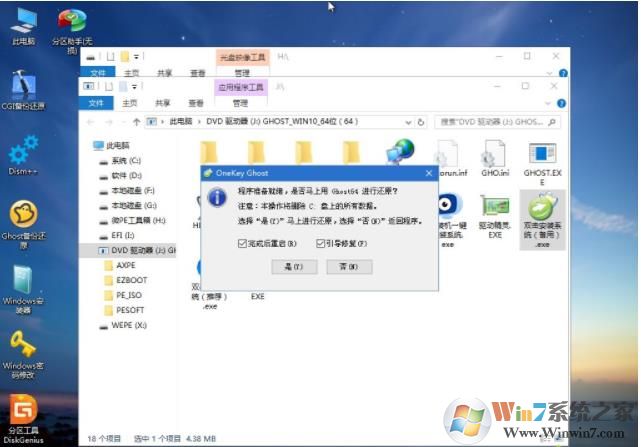Select the EZBOOT folder in the tree
This screenshot has height=447, width=641.
click(126, 281)
